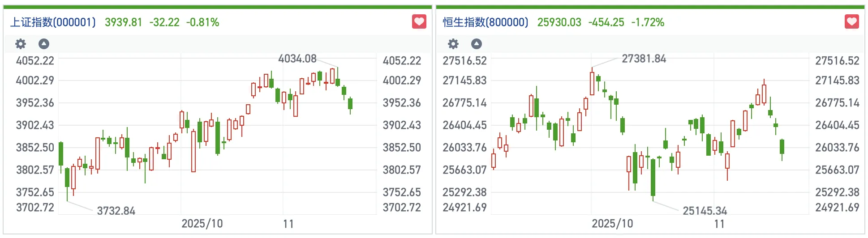Click the 3939.81 latest price value
868x238 pixels.
pos(123,22)
